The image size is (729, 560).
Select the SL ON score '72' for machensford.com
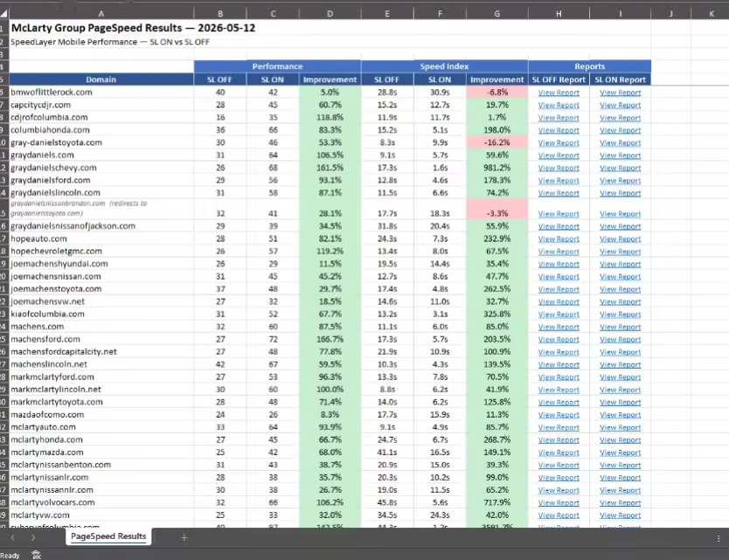pos(273,339)
